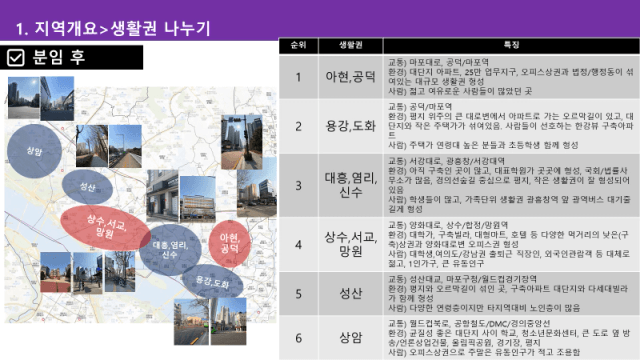Viewport: 640px width, 360px height.
Task: Click the description text for 용강,도화 row
Action: 511,126
